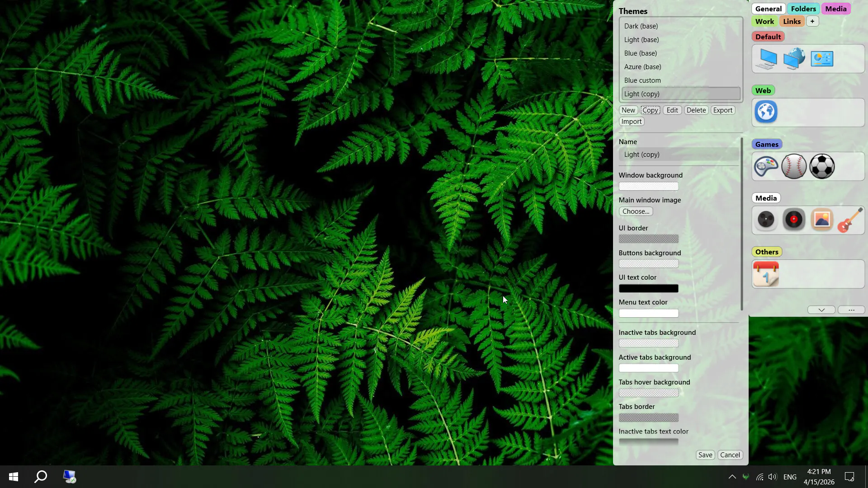
Task: Open the black UI text color swatch
Action: pos(649,289)
